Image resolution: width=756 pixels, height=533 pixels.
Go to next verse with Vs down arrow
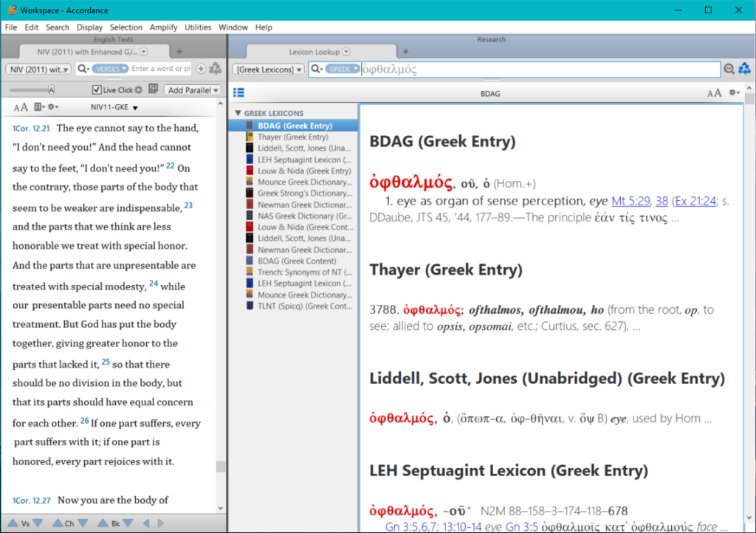[38, 523]
